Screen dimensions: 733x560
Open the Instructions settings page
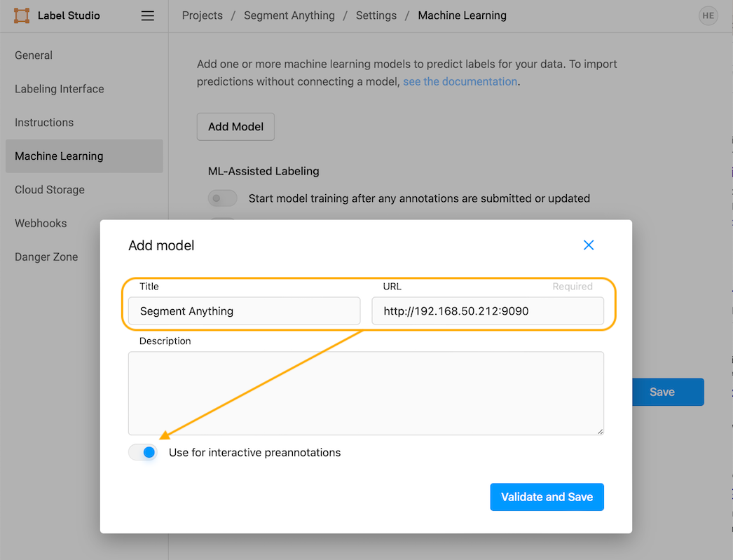(44, 123)
